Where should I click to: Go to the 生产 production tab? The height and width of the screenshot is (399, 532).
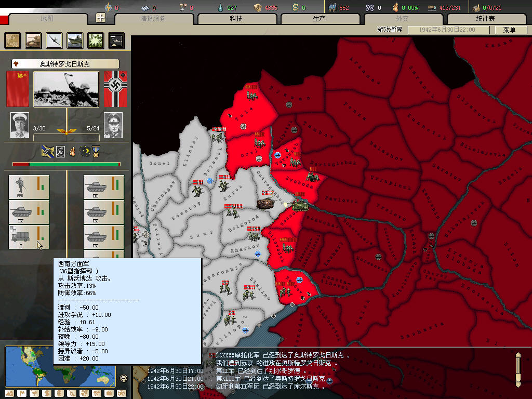tap(320, 19)
